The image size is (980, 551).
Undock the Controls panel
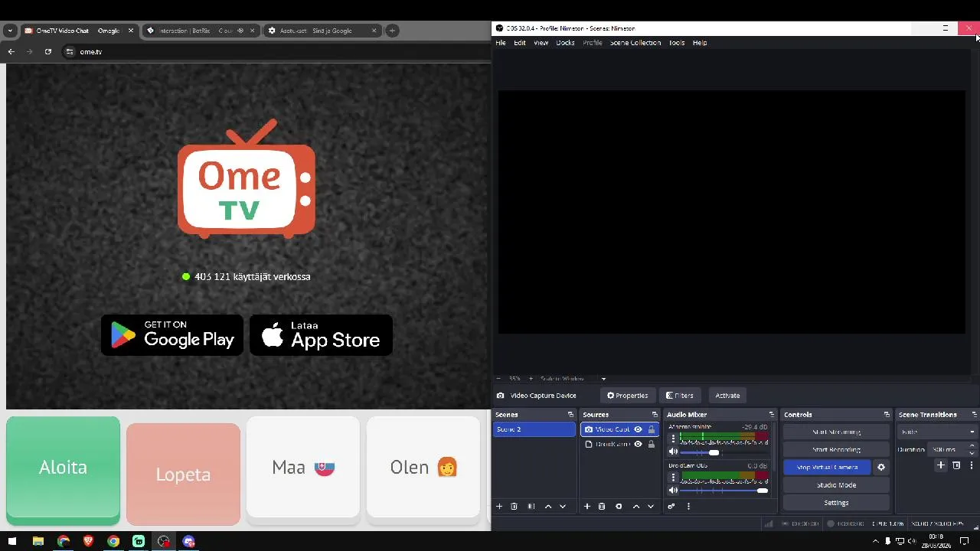887,415
